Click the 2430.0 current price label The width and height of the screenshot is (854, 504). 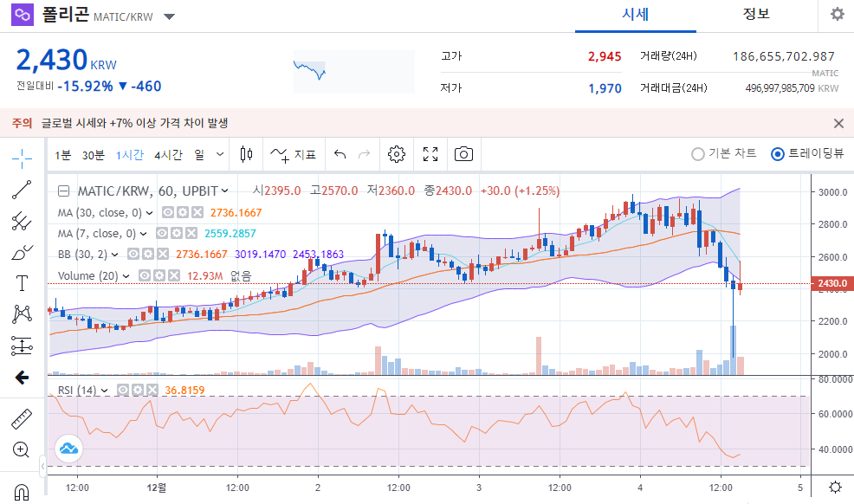(x=832, y=283)
